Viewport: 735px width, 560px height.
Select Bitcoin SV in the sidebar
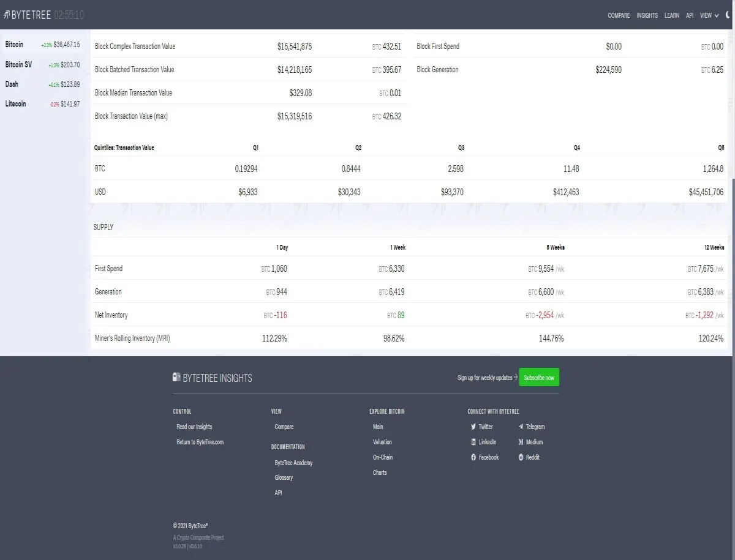coord(43,64)
